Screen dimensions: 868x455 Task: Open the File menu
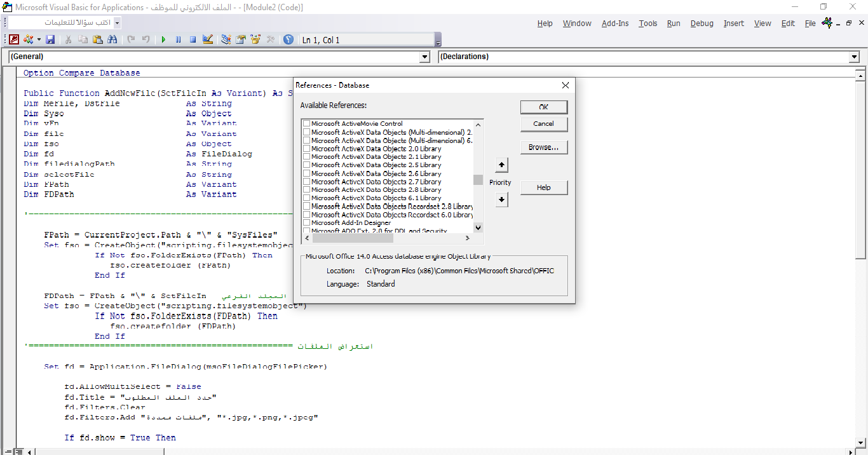pyautogui.click(x=810, y=24)
